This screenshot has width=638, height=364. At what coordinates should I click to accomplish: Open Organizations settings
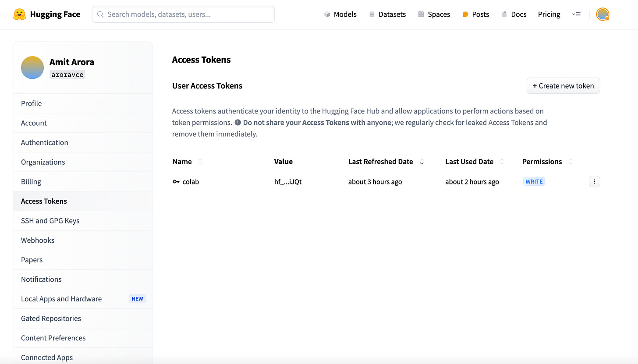(x=83, y=162)
